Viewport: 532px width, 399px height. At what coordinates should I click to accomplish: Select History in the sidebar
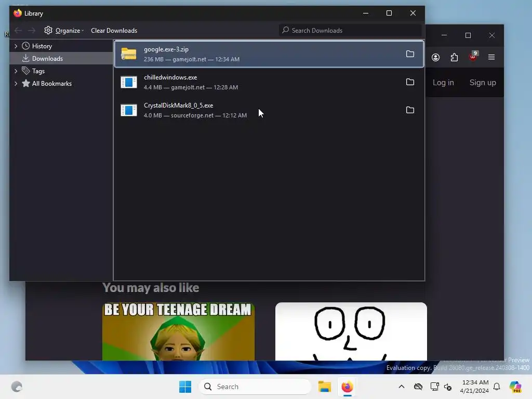(42, 46)
